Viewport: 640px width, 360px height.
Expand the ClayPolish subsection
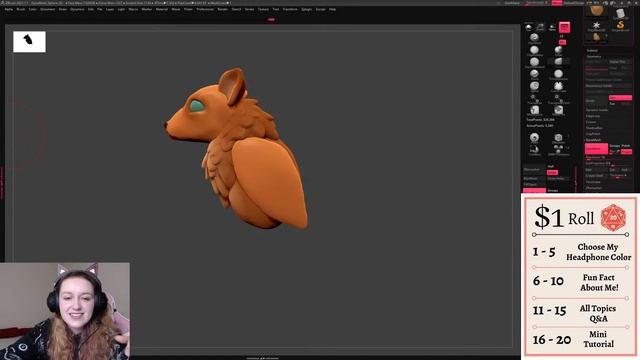point(593,134)
